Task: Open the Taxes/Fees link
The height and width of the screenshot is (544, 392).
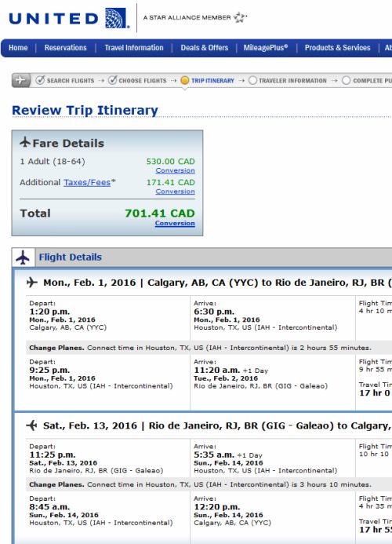Action: click(87, 182)
